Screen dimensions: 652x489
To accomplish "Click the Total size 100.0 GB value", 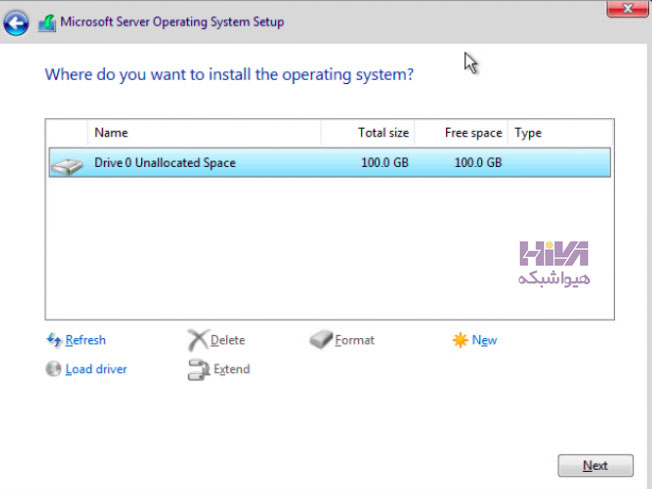I will coord(385,163).
